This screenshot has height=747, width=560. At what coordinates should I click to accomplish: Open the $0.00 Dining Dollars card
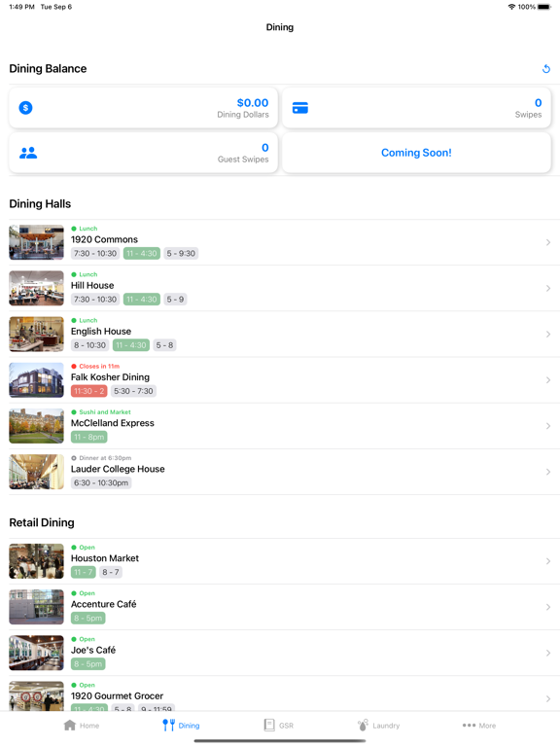(143, 108)
